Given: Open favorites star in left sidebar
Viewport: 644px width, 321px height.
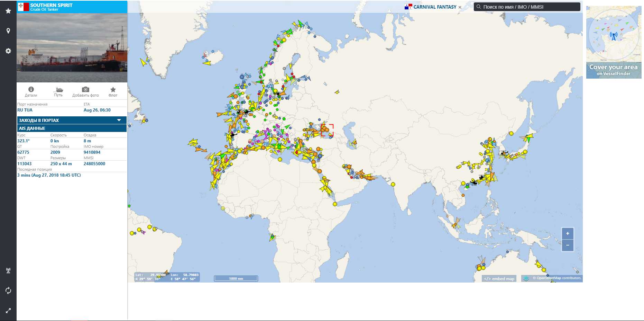Looking at the screenshot, I should click(8, 11).
